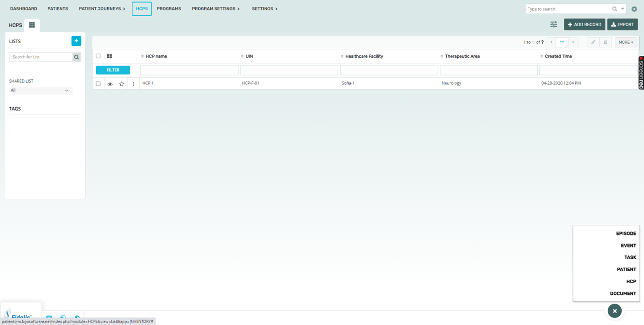644x325 pixels.
Task: Click the HCP name filter field
Action: (189, 70)
